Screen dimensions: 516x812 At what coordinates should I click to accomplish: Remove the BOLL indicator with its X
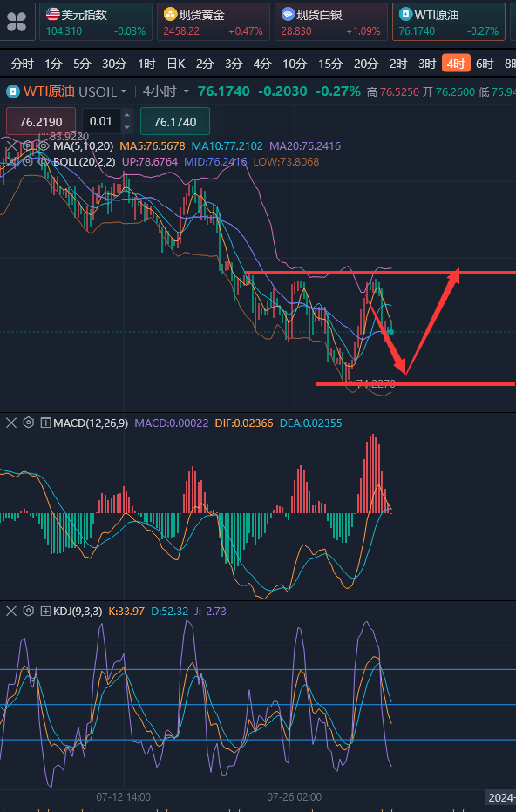tap(10, 161)
